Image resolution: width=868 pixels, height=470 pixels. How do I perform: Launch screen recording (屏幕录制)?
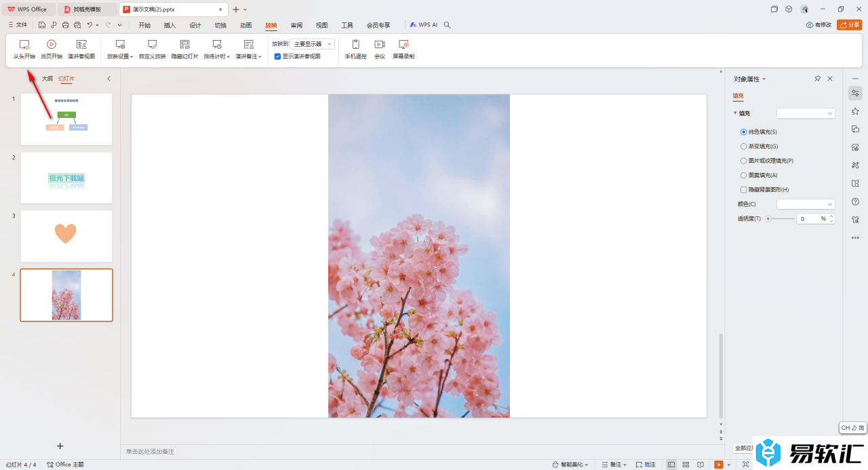[x=403, y=50]
